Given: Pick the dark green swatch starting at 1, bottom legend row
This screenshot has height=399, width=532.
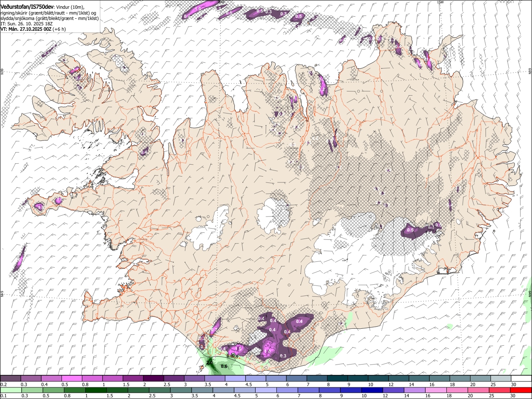Looking at the screenshot, I should pyautogui.click(x=96, y=390).
